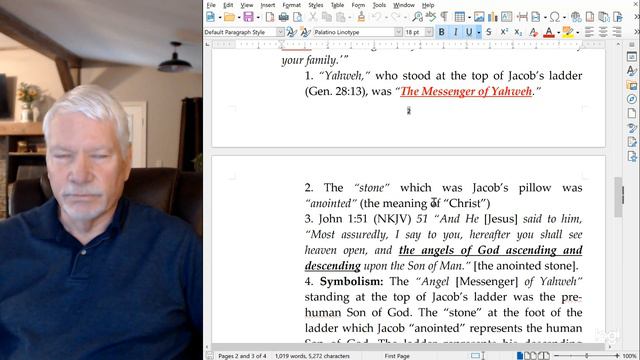Click the New Style from Selection icon
This screenshot has width=640, height=360.
[305, 32]
